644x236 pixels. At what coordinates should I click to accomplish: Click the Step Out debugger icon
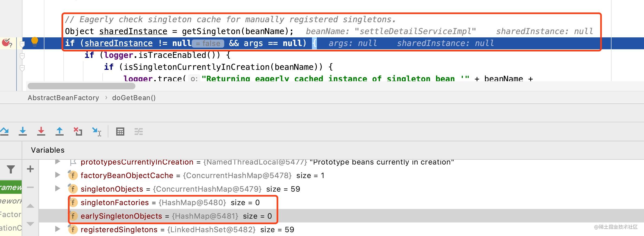59,131
